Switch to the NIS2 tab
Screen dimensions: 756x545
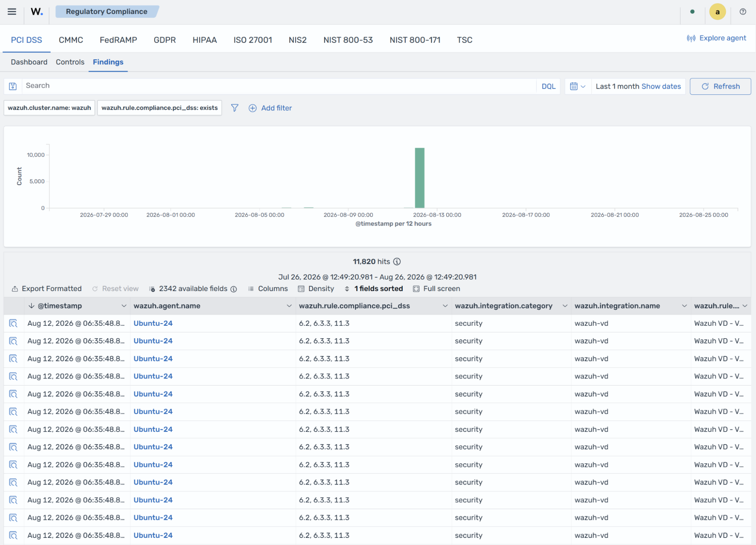[x=298, y=40]
